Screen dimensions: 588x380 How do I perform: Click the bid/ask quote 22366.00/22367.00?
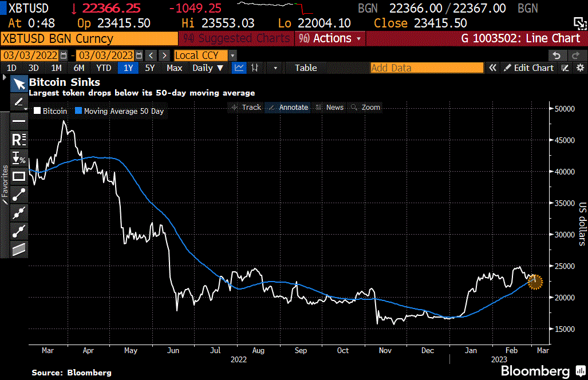(x=447, y=8)
